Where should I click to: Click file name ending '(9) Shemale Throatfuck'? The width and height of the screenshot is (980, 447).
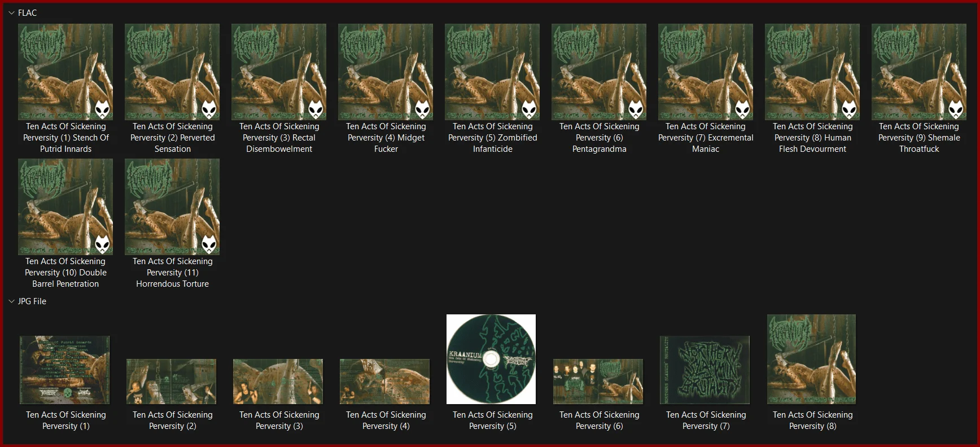click(x=919, y=138)
